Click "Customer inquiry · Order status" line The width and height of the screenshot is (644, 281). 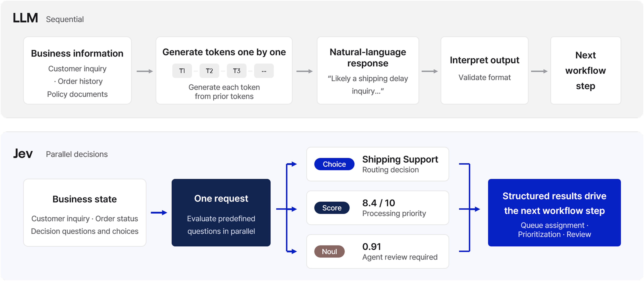coord(84,218)
